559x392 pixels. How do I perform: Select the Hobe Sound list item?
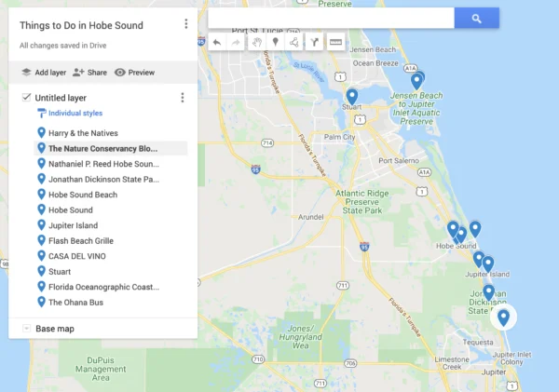(111, 210)
